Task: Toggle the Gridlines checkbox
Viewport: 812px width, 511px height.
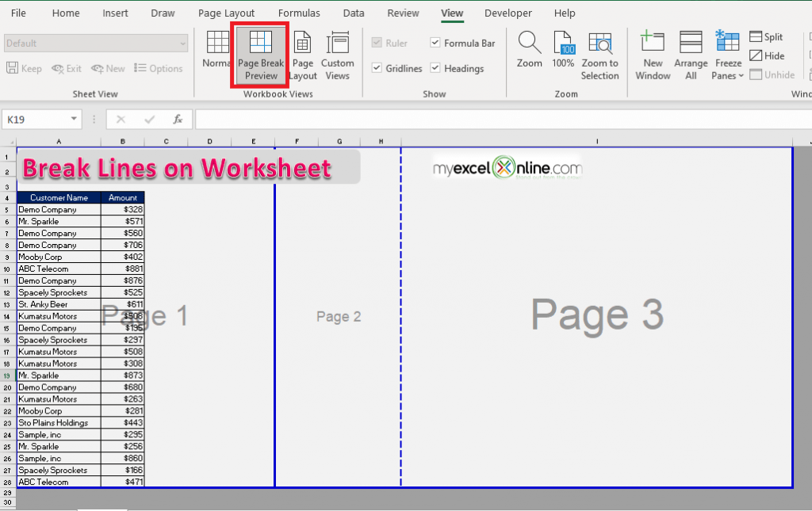Action: [x=377, y=69]
